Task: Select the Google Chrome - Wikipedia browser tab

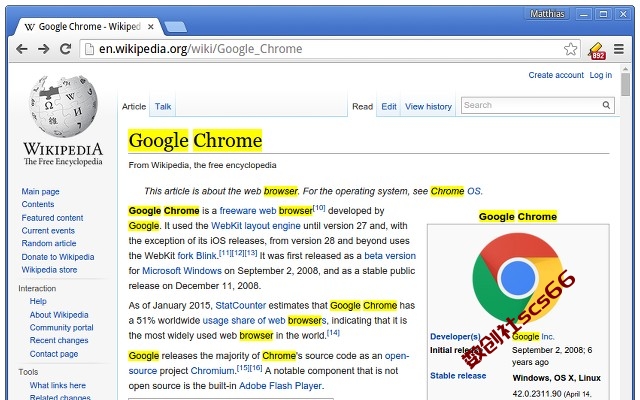Action: [x=88, y=27]
